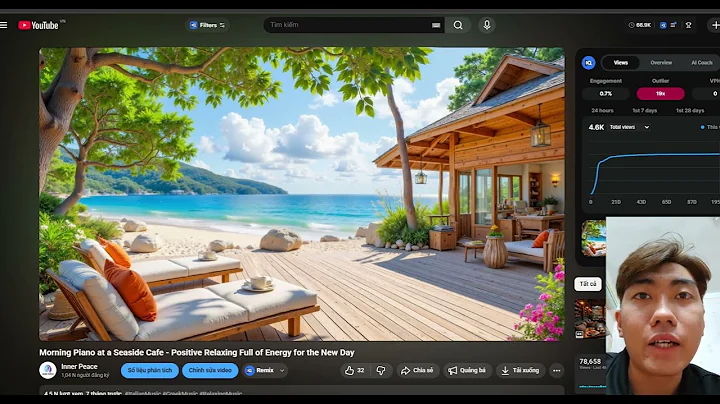Switch to the Overview tab
Screen dimensions: 720x404
pyautogui.click(x=661, y=62)
